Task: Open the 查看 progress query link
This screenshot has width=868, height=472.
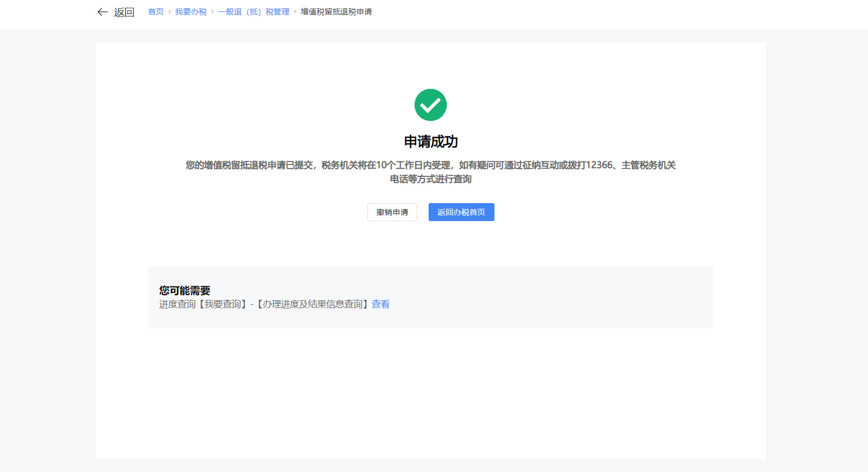Action: click(380, 304)
